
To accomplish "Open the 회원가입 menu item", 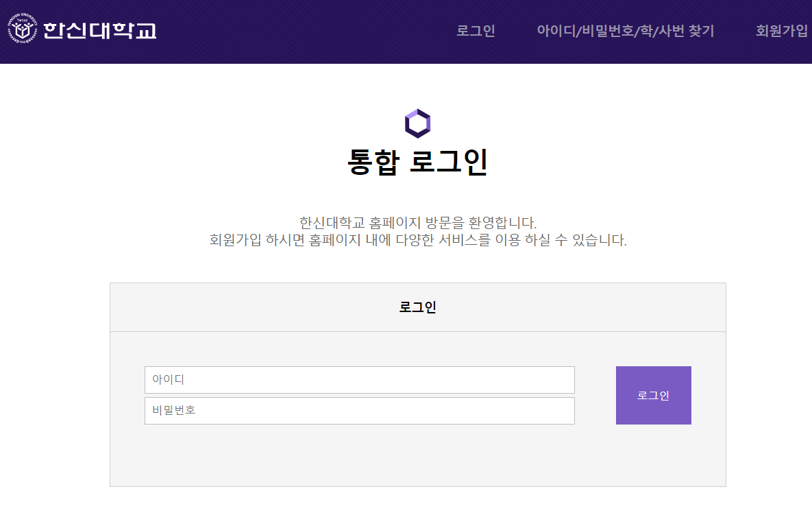I will click(781, 31).
